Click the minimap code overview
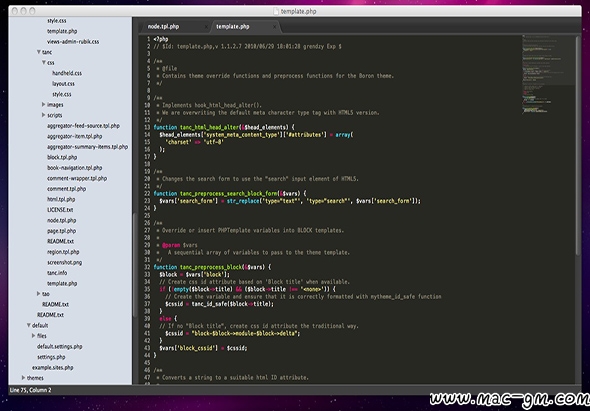The width and height of the screenshot is (590, 411). pyautogui.click(x=548, y=74)
